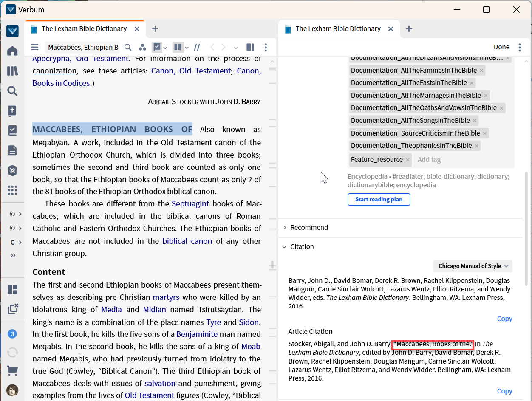Click the Done button

(501, 47)
